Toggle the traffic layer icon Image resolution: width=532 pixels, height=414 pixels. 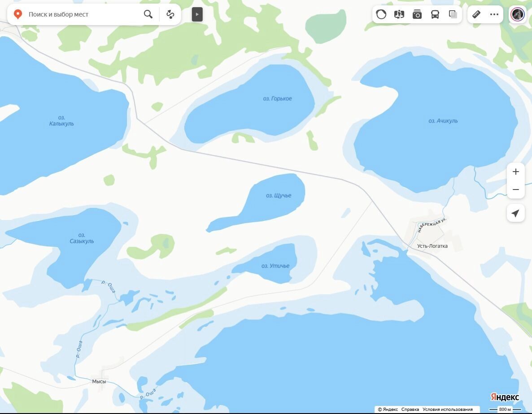(381, 14)
